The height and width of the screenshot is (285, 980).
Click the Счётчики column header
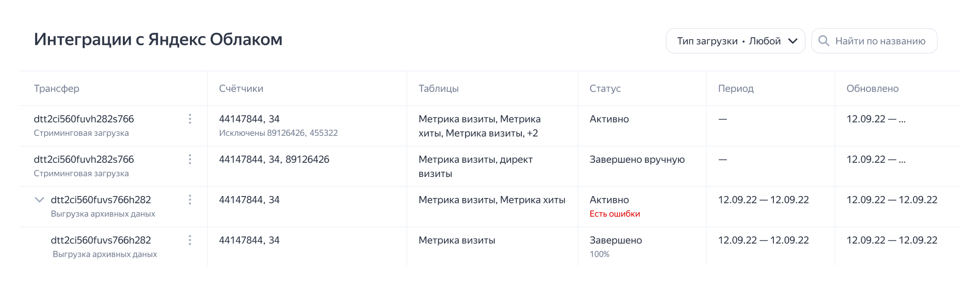(x=241, y=88)
